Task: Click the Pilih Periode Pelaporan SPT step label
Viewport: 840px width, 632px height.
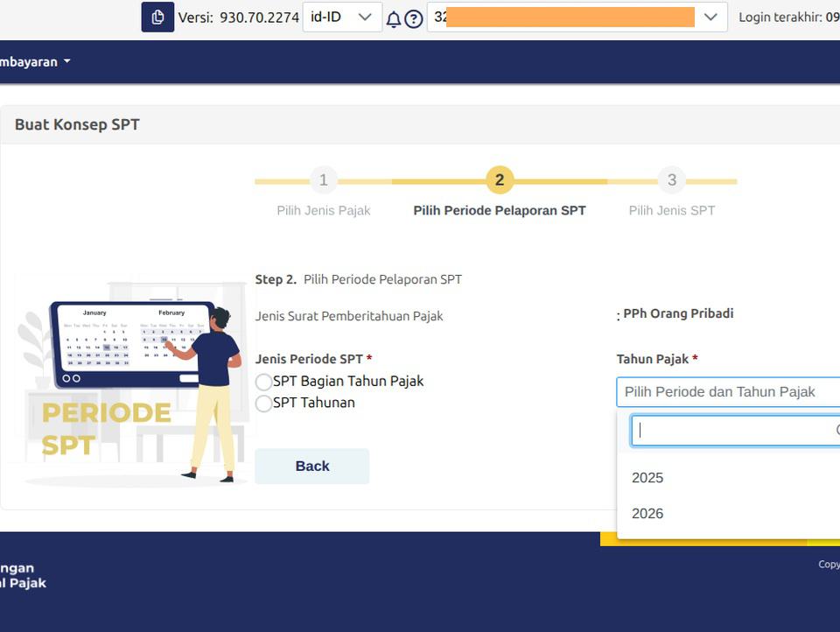Action: (x=500, y=211)
